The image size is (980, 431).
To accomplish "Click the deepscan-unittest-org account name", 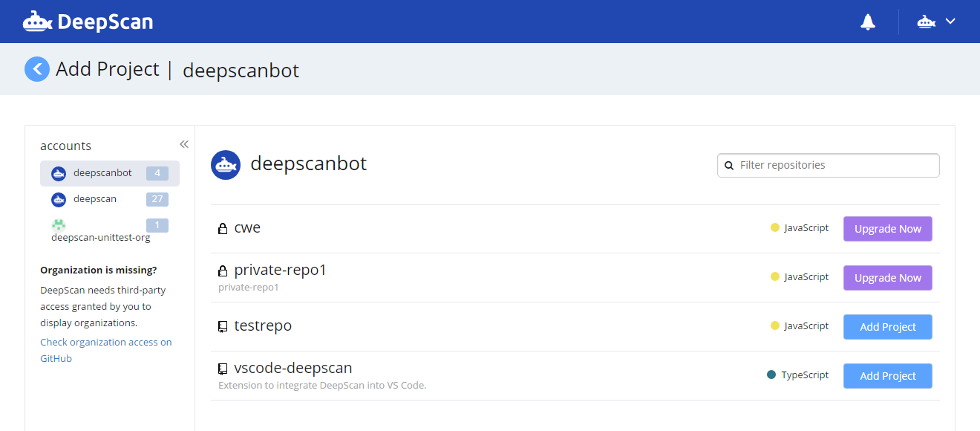I will click(x=101, y=238).
